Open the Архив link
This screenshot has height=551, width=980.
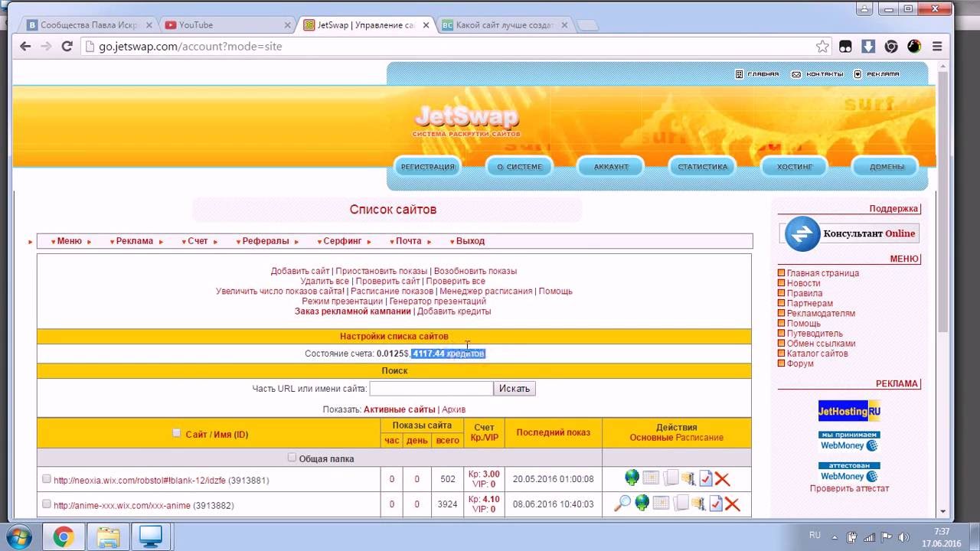[454, 409]
